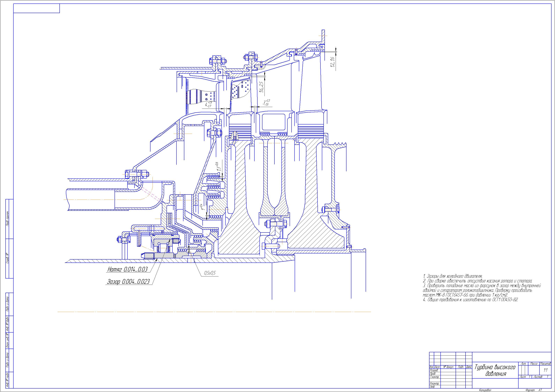Select the 0,5±0,5 dimension label

(210, 273)
